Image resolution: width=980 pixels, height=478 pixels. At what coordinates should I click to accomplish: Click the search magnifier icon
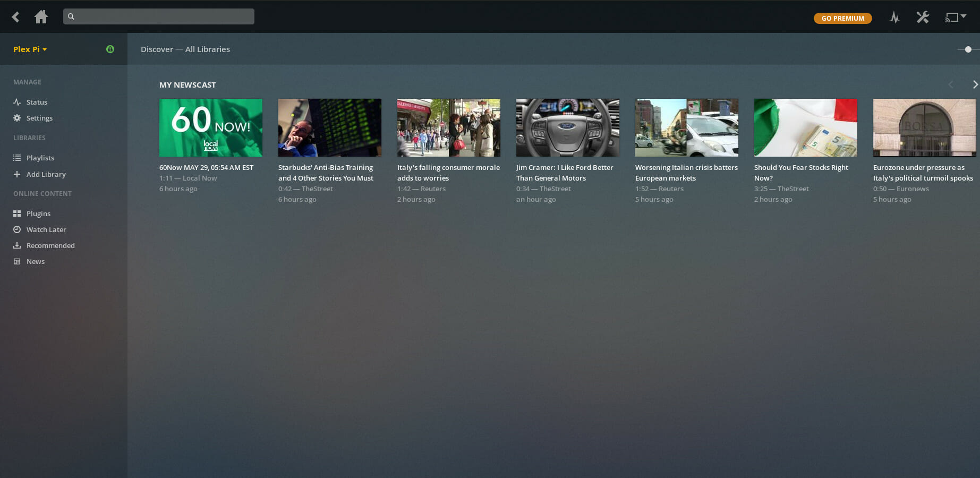click(71, 16)
